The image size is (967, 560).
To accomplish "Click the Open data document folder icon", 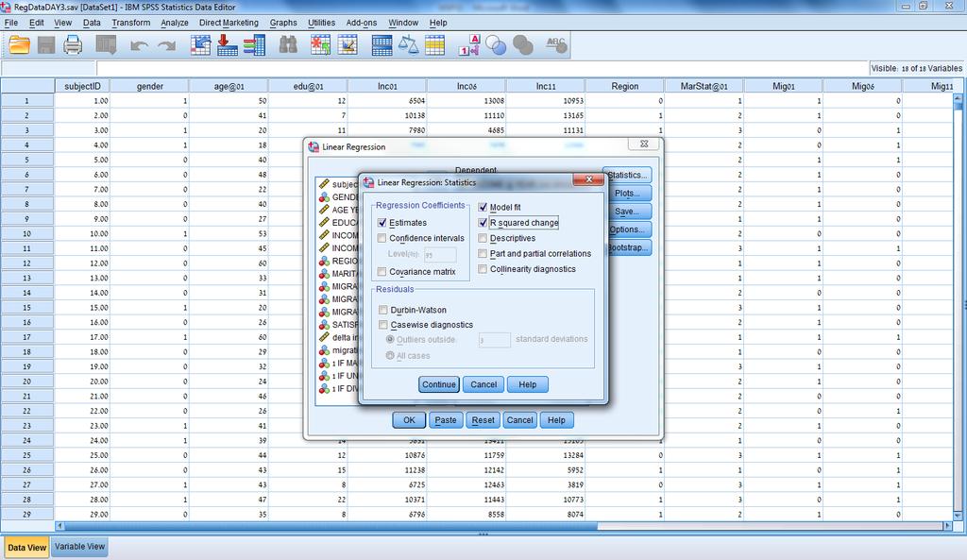I will pos(19,45).
